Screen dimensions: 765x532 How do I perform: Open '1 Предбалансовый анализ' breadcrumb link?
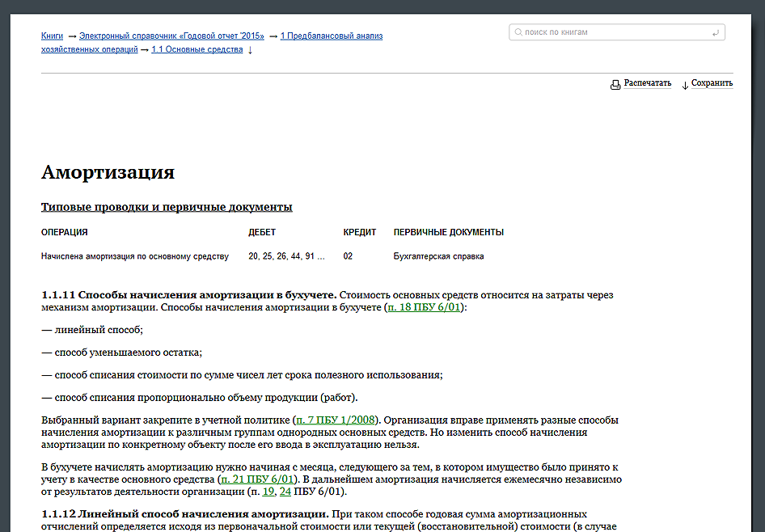point(332,36)
